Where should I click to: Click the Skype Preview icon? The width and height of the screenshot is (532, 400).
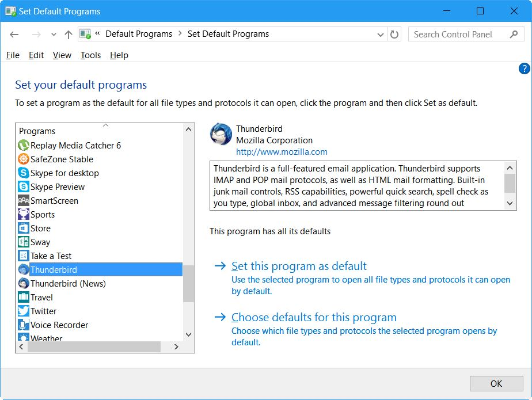click(x=24, y=186)
